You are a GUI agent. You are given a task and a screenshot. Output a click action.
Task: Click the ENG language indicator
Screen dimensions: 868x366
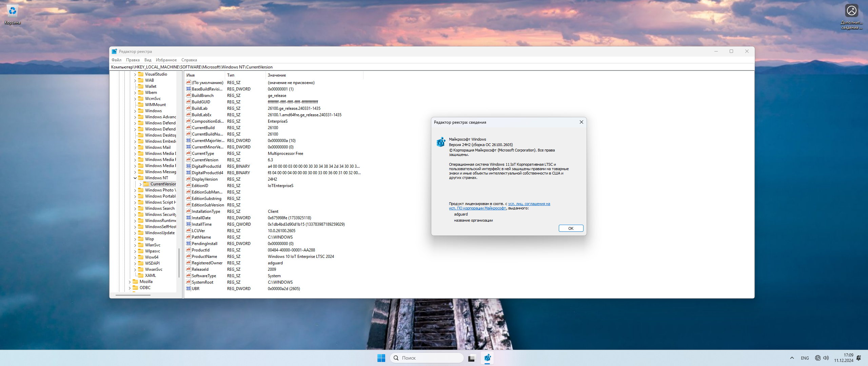[805, 358]
